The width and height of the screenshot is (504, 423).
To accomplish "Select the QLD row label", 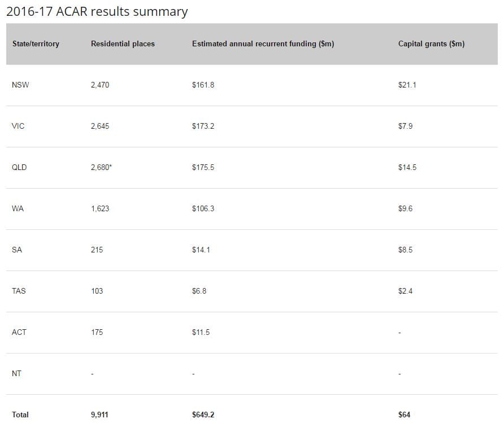I will (x=19, y=168).
